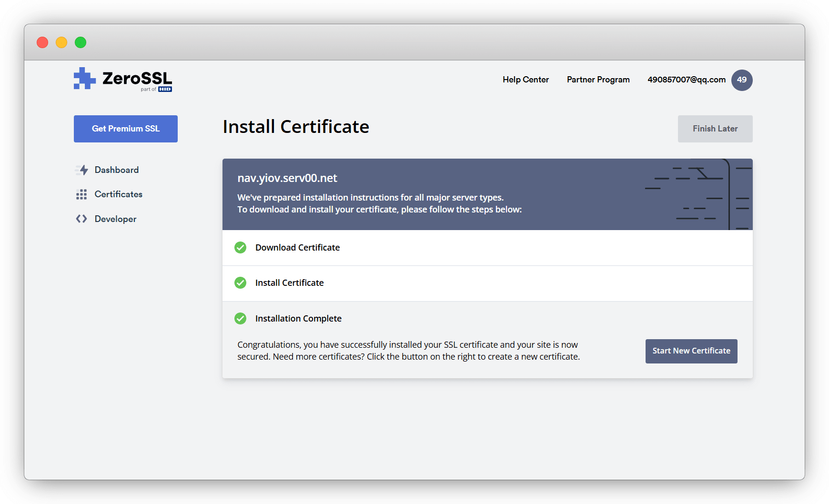Screen dimensions: 829x504
Task: Click the Start New Certificate button
Action: coord(691,351)
